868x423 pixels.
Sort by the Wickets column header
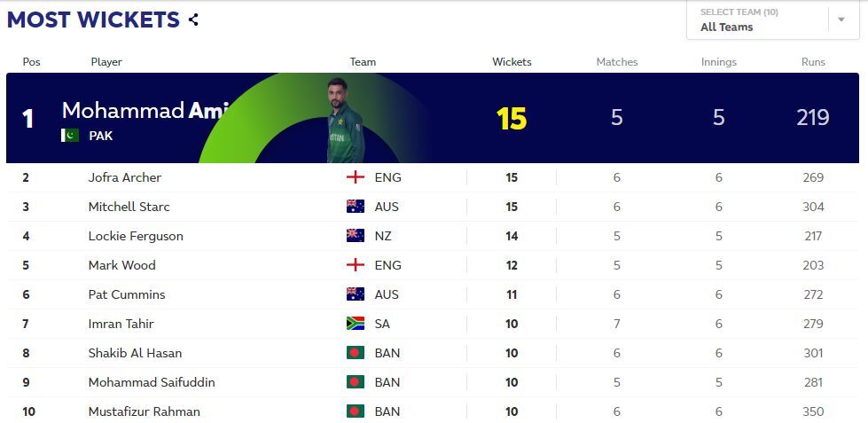[x=512, y=62]
